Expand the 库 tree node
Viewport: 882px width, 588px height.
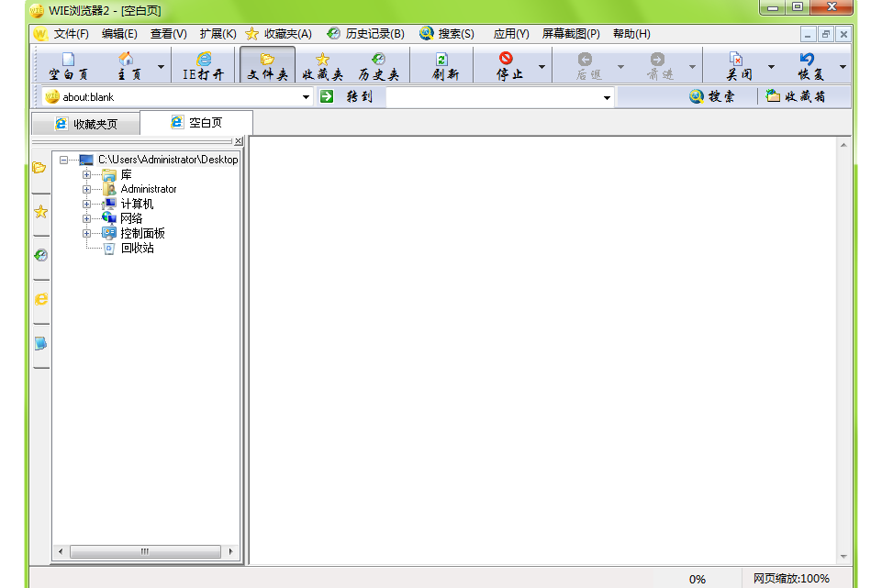[86, 175]
